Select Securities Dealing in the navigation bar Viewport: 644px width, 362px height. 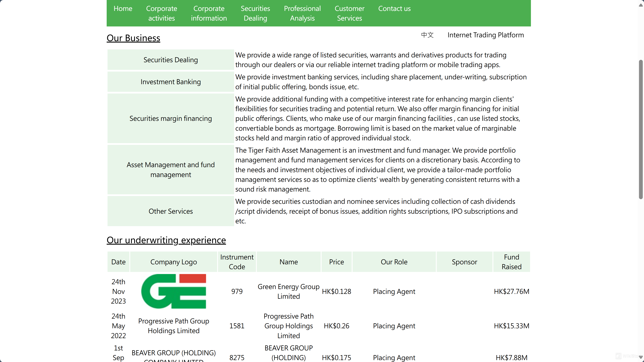click(x=255, y=13)
